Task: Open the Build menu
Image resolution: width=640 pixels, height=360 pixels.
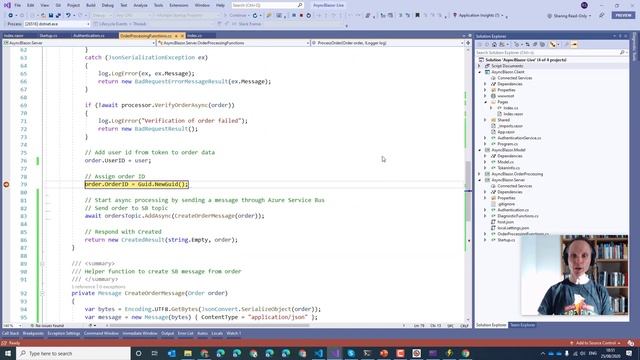Action: pos(91,5)
